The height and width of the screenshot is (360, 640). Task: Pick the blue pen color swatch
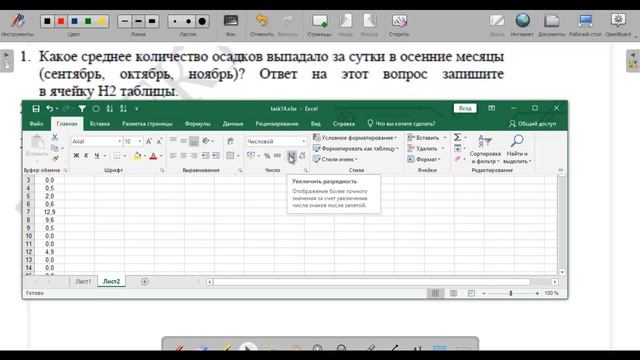(75, 21)
